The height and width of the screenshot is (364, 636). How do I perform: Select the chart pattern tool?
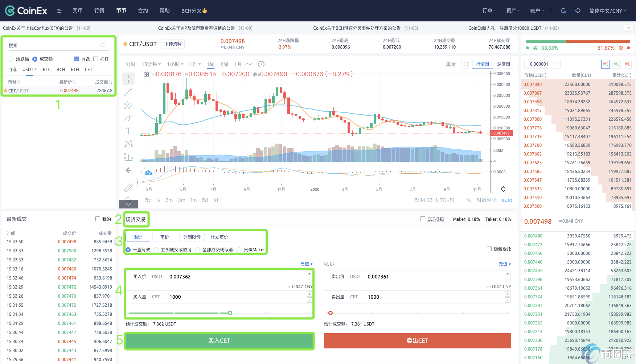(x=128, y=144)
